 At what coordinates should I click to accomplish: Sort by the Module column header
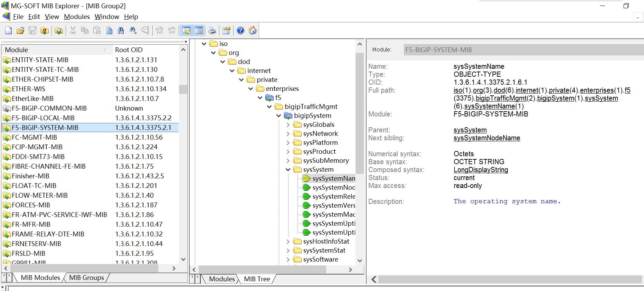click(57, 50)
